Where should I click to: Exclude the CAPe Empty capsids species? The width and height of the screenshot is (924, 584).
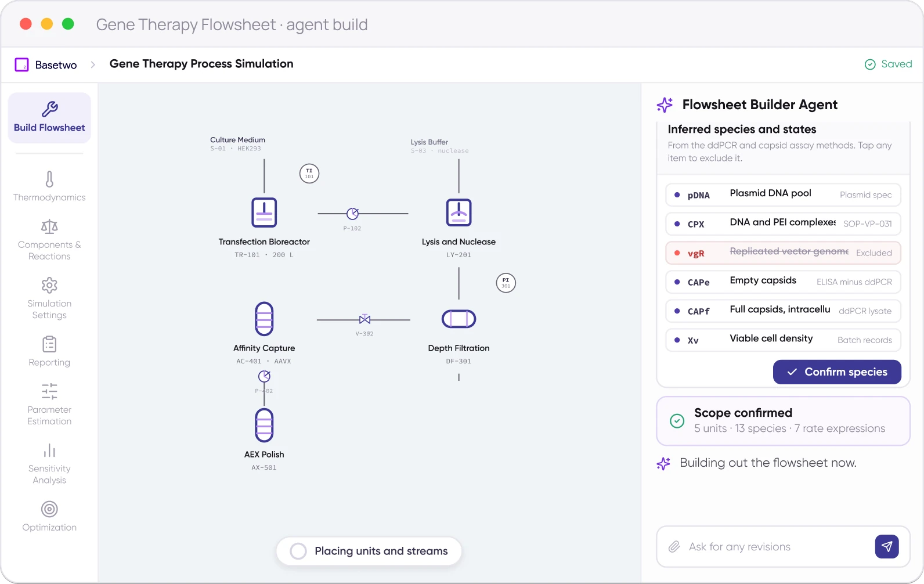click(x=783, y=282)
